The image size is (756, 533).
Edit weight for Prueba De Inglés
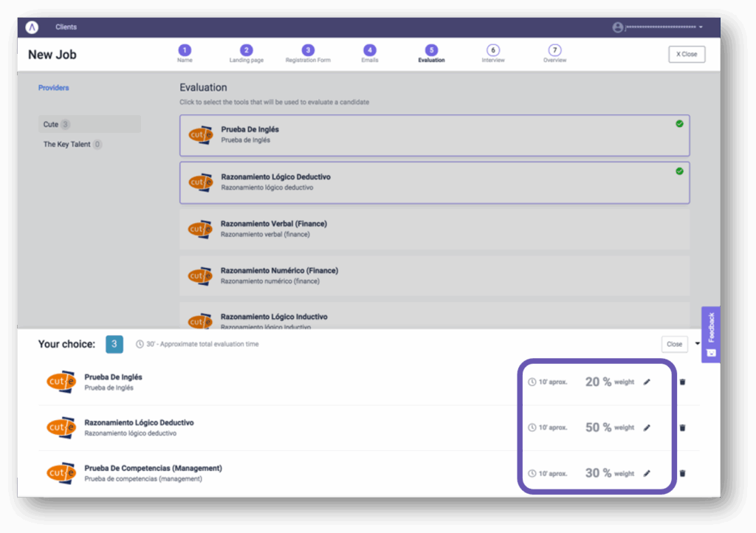pos(647,382)
